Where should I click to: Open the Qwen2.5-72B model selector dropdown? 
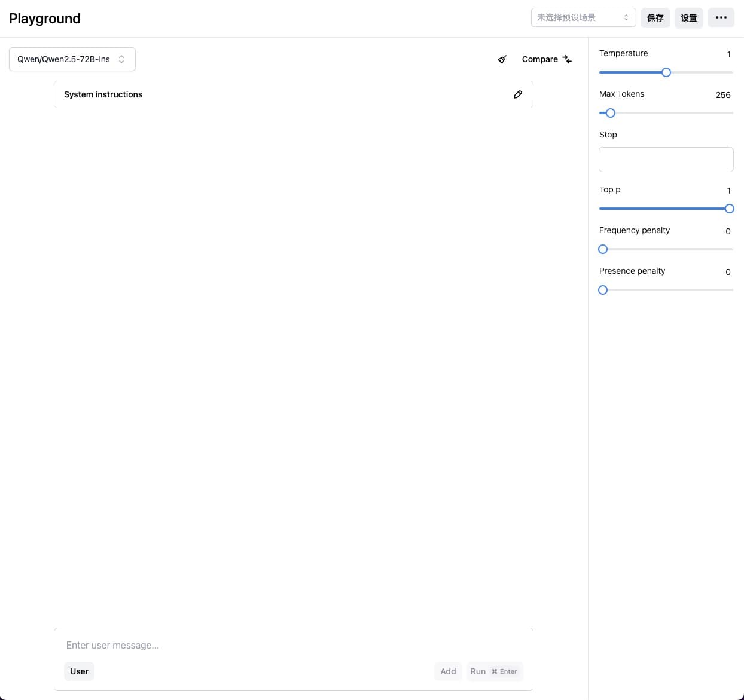[72, 59]
